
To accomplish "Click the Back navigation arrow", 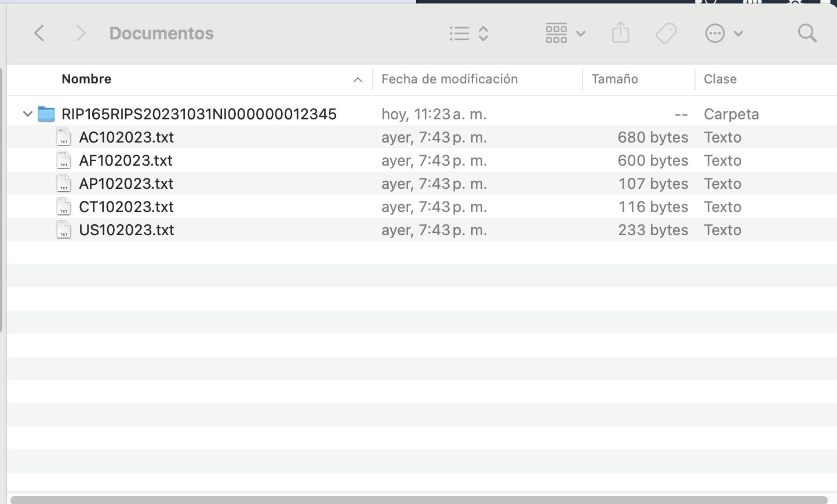I will (x=39, y=33).
